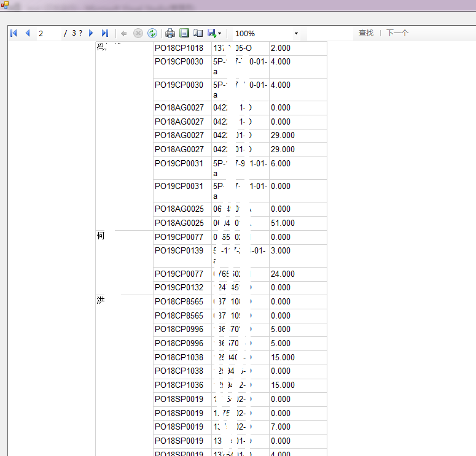
Task: Print the report
Action: click(170, 33)
